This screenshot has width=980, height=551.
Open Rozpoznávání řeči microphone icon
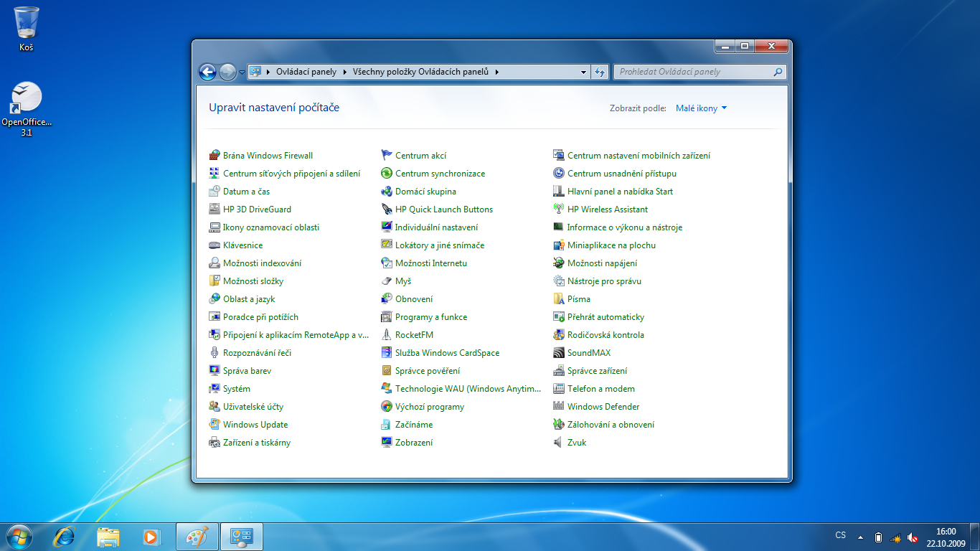point(215,353)
